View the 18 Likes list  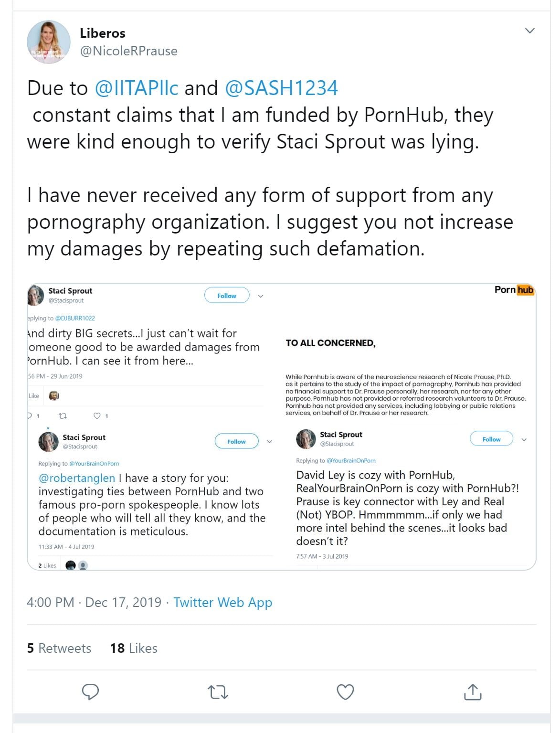(134, 648)
